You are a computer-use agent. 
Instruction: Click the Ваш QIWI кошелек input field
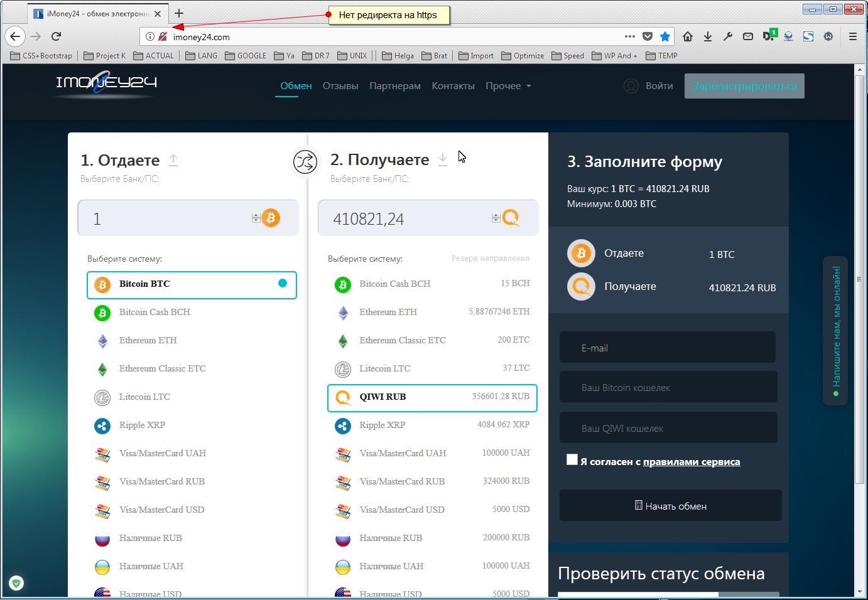[x=668, y=428]
